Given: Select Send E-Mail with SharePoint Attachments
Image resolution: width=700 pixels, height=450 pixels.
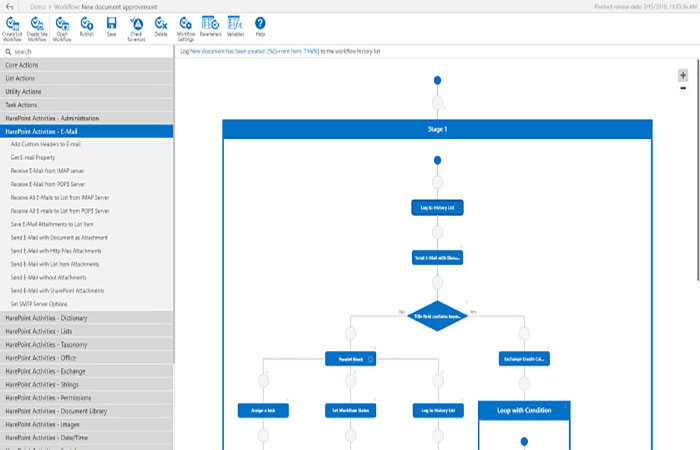Looking at the screenshot, I should 57,291.
